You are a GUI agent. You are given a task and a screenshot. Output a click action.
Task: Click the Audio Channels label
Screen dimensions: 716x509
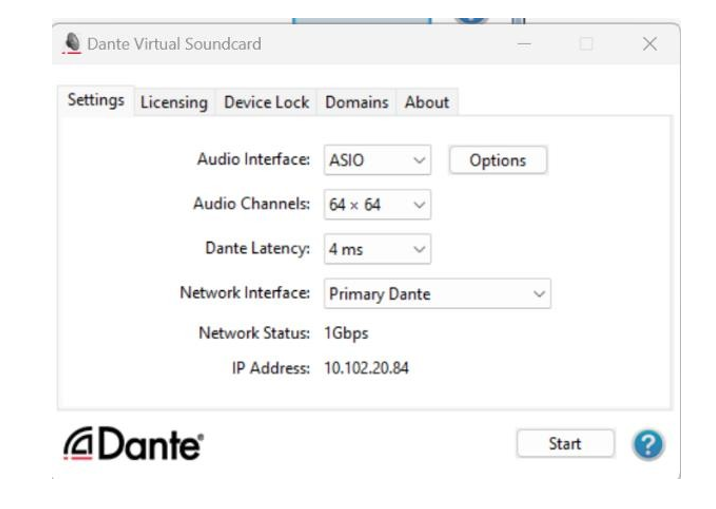point(252,204)
